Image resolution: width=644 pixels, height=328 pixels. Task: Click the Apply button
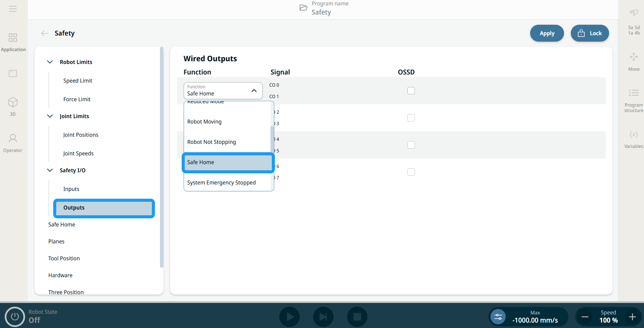coord(547,33)
